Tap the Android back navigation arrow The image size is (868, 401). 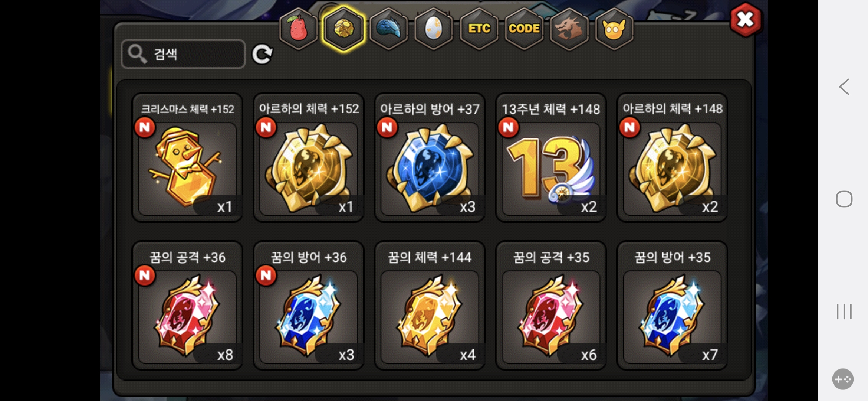[x=844, y=87]
